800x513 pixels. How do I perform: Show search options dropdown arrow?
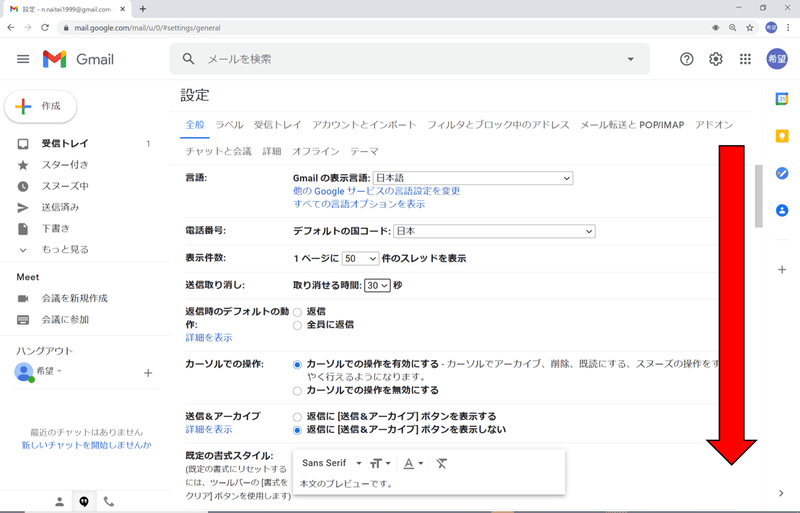tap(631, 59)
